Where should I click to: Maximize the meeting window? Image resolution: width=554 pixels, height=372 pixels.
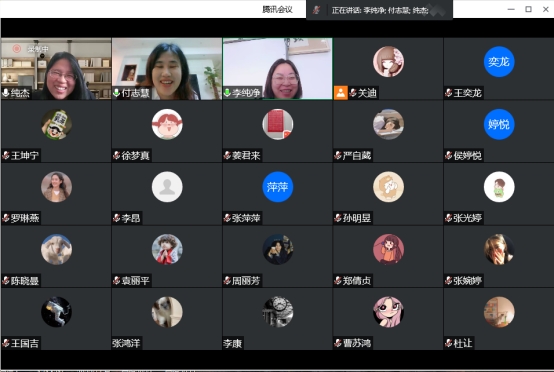tap(528, 9)
